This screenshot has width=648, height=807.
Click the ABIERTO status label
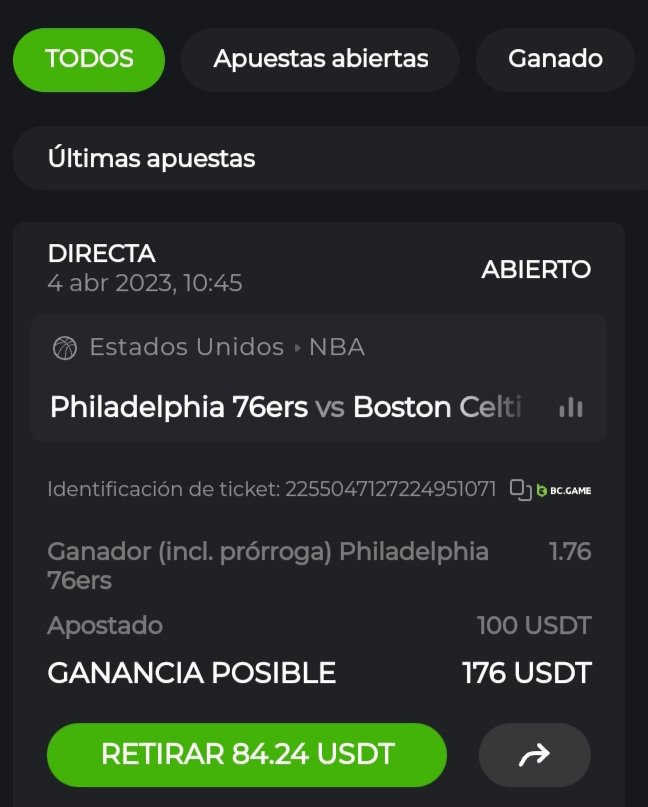click(x=536, y=269)
